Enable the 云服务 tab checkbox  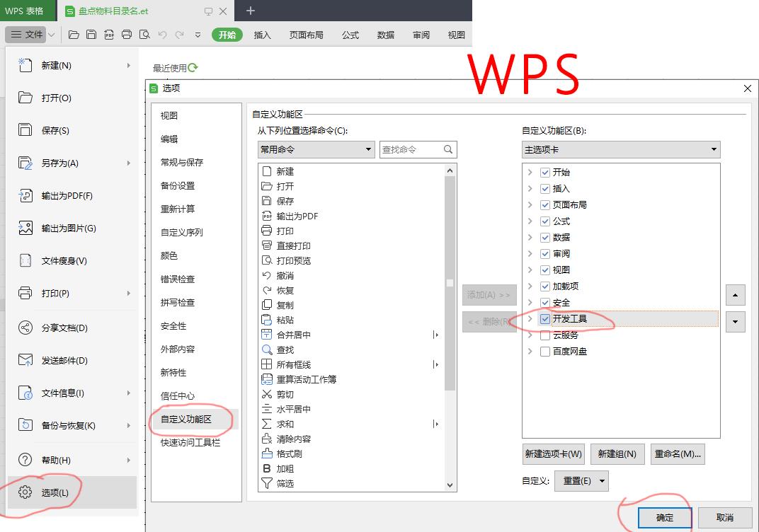point(544,335)
